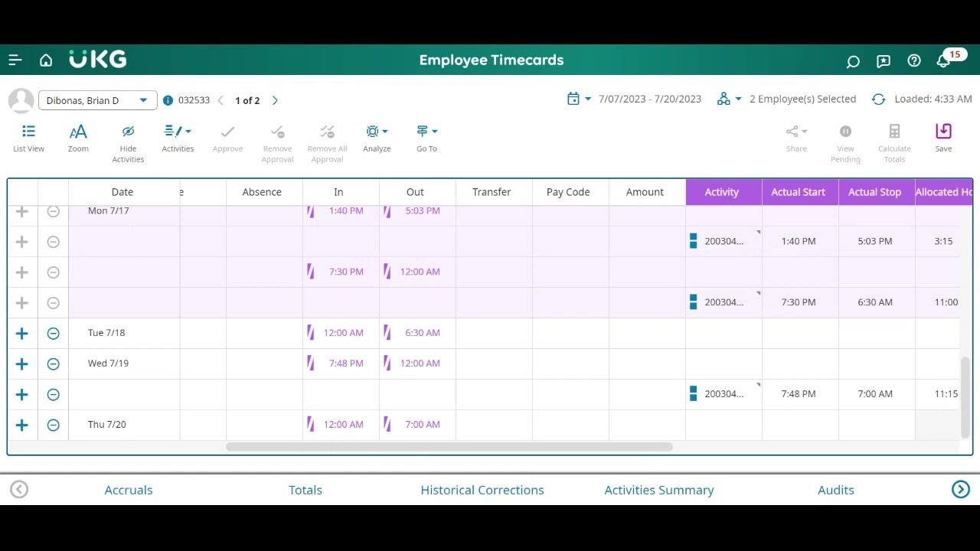The width and height of the screenshot is (980, 551).
Task: Add a row for Wed 7/19
Action: click(22, 364)
